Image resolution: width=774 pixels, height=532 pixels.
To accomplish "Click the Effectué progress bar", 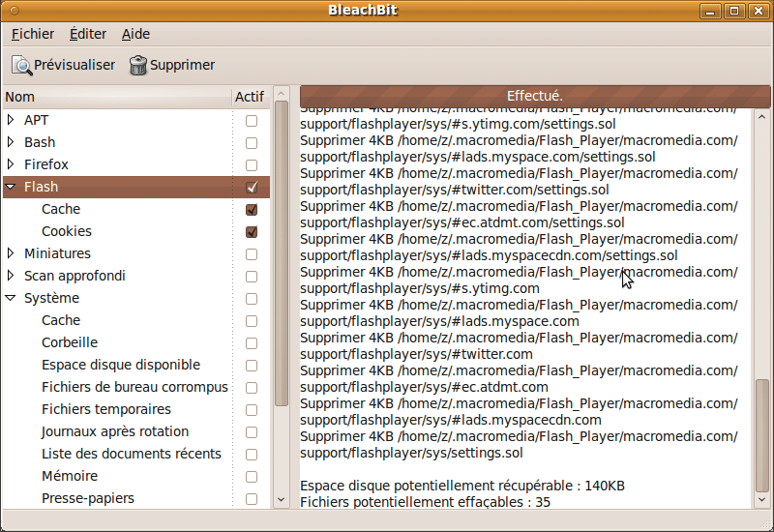I will point(535,96).
